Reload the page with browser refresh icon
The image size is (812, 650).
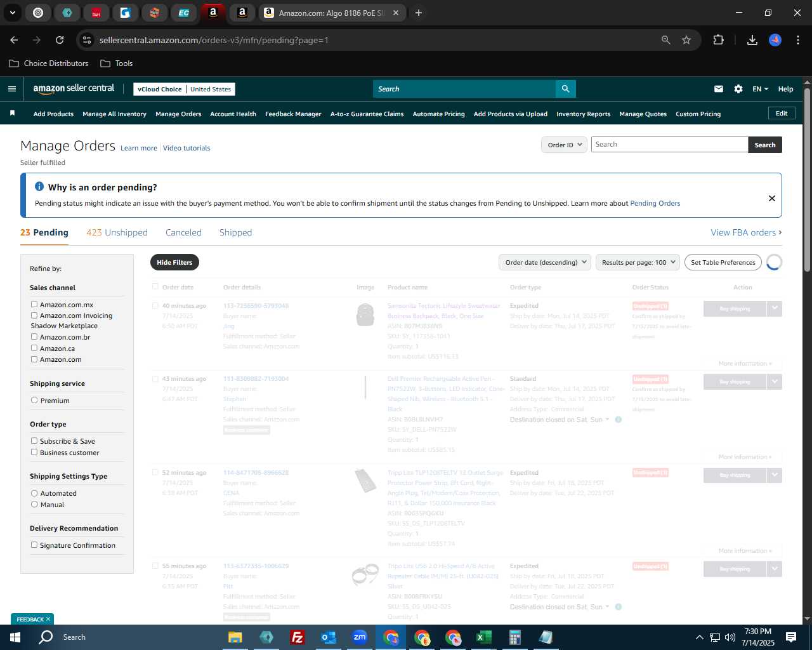click(x=60, y=40)
